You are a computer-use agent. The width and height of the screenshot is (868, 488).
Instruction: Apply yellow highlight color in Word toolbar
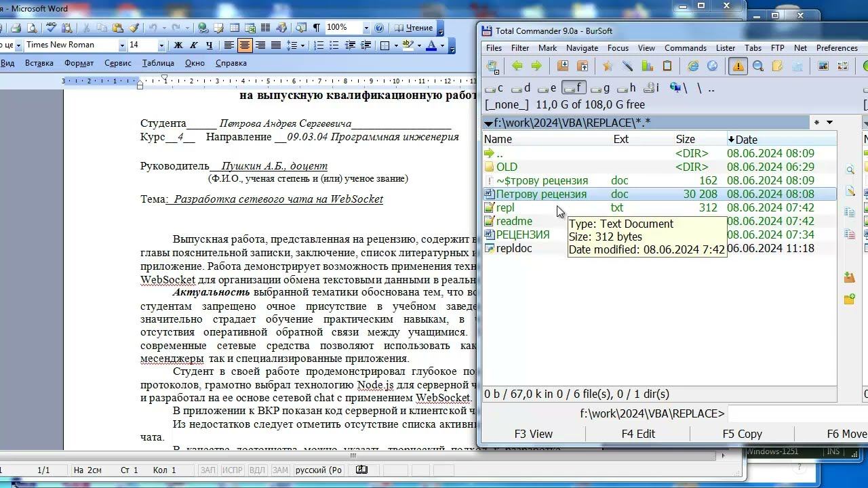click(408, 45)
